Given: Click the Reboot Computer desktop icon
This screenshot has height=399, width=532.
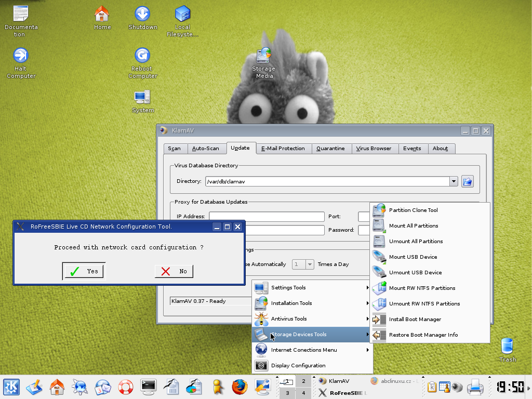Looking at the screenshot, I should (142, 63).
